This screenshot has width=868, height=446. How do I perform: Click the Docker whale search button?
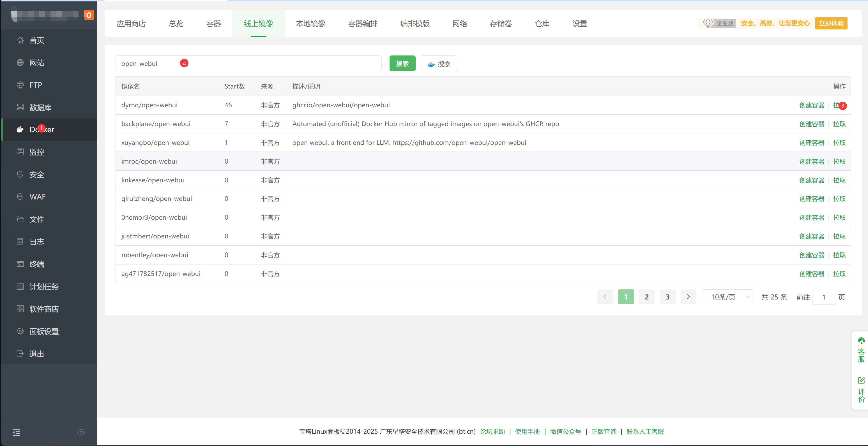[438, 63]
